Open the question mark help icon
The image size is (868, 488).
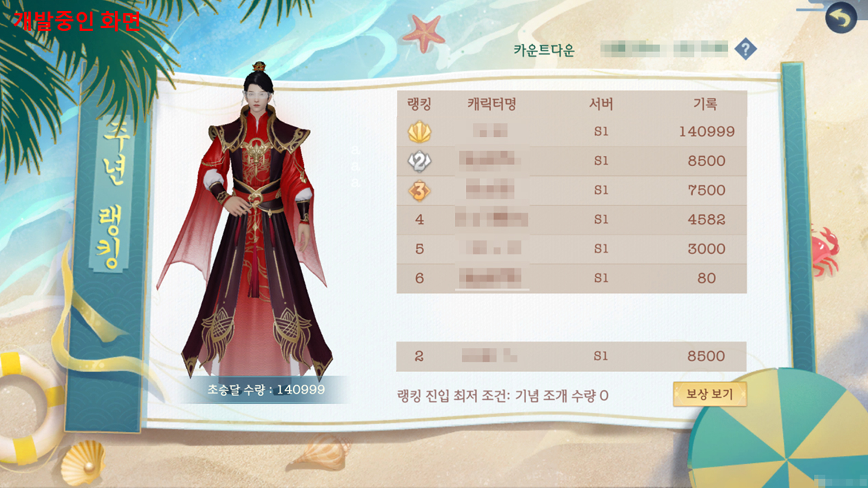tap(745, 49)
